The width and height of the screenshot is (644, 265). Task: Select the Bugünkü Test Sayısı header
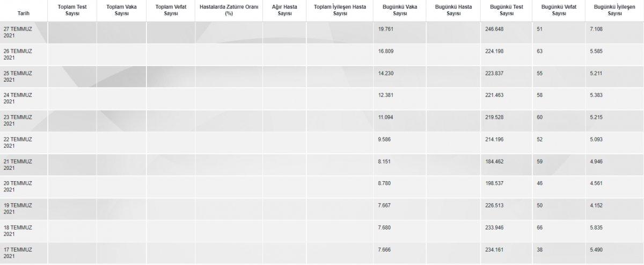pyautogui.click(x=506, y=10)
